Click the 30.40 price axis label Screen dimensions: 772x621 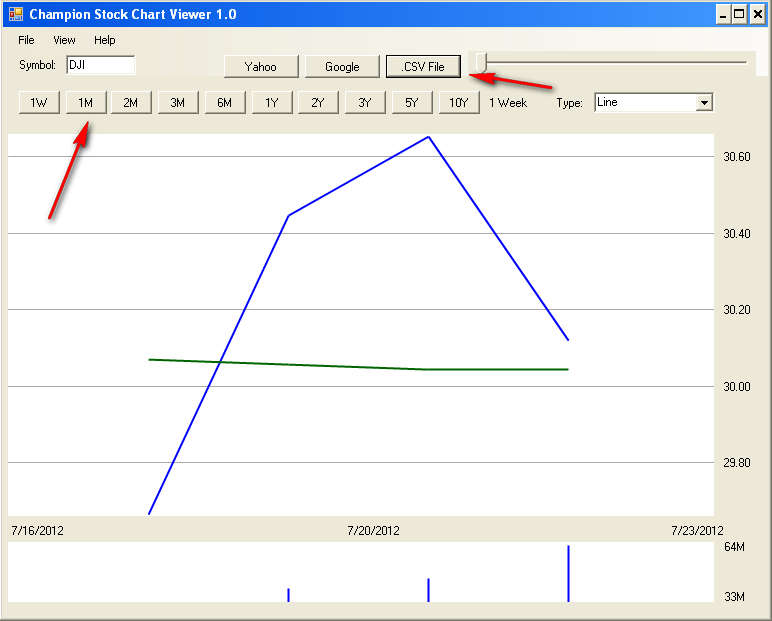(x=737, y=233)
